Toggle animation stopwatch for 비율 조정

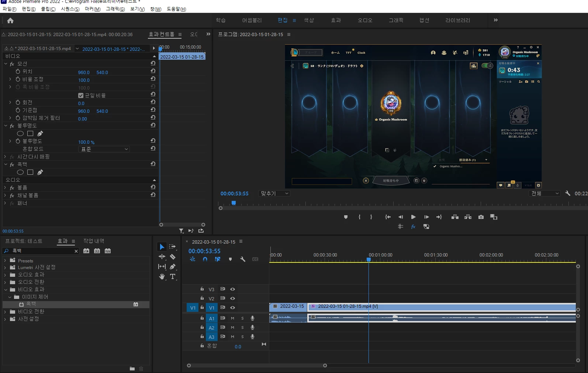pos(18,79)
